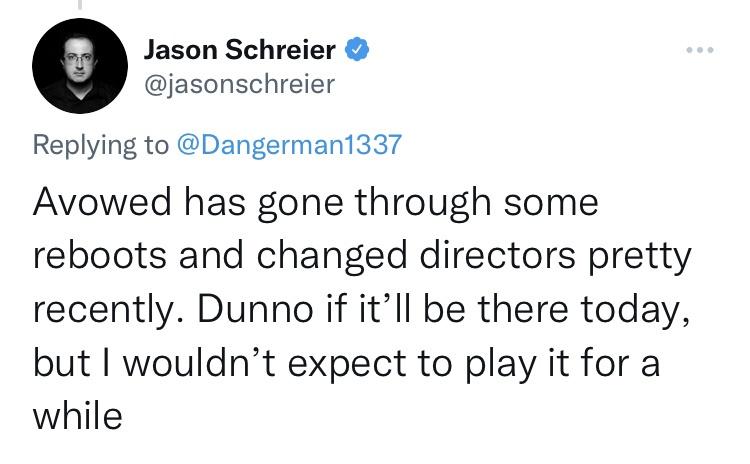Screen dimensions: 750x464
Task: Click the blue verified checkmark badge
Action: tap(356, 48)
